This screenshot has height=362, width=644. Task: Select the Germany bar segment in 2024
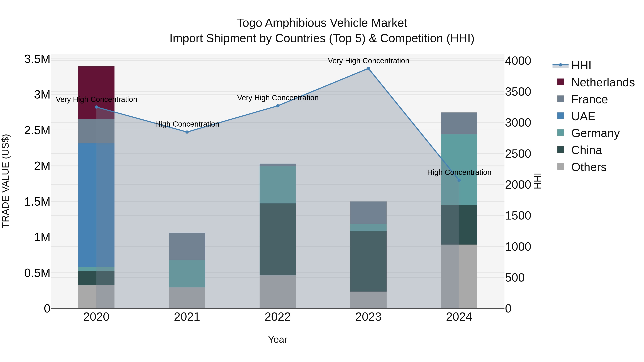point(459,170)
